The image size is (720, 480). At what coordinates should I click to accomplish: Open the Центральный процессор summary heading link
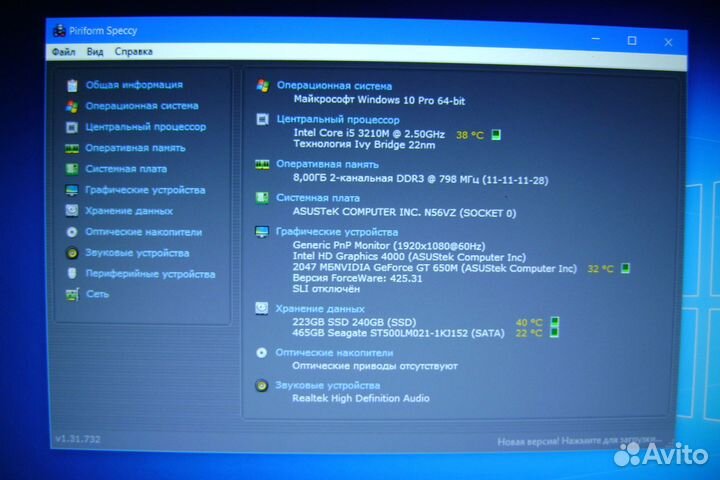(x=338, y=120)
